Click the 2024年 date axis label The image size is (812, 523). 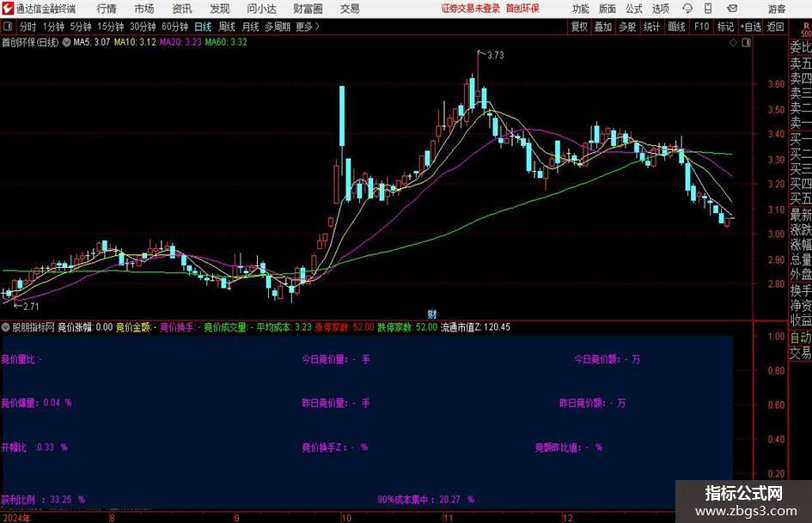point(16,518)
